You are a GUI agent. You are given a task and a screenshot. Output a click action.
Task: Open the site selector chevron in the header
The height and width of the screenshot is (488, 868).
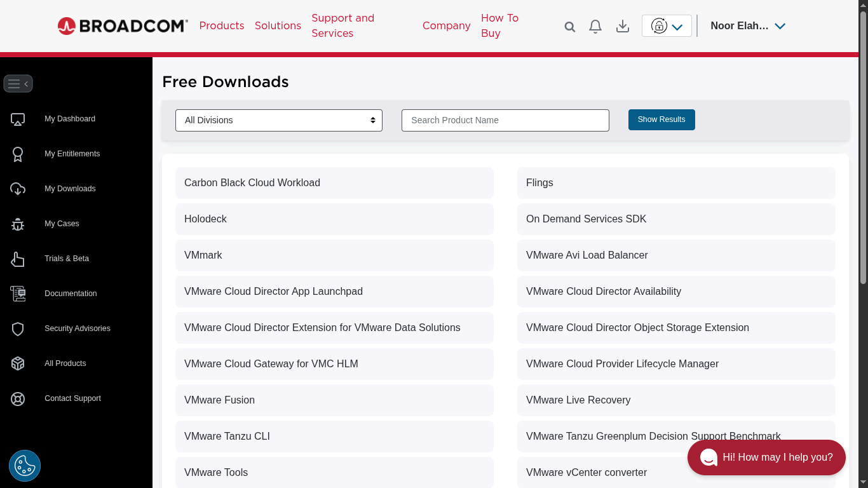(x=677, y=26)
